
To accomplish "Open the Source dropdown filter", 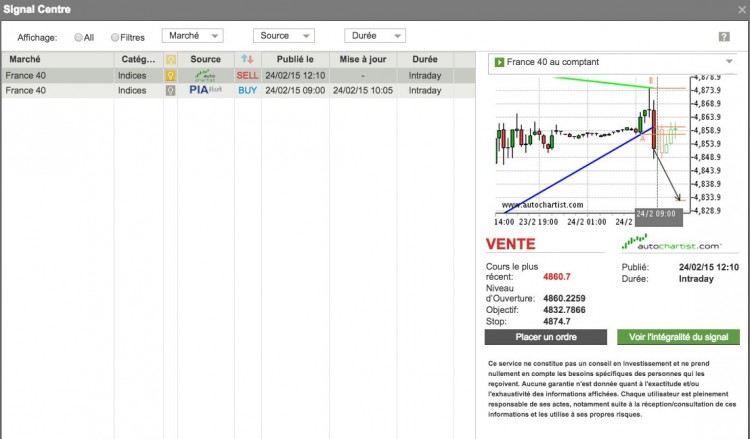I will 284,36.
